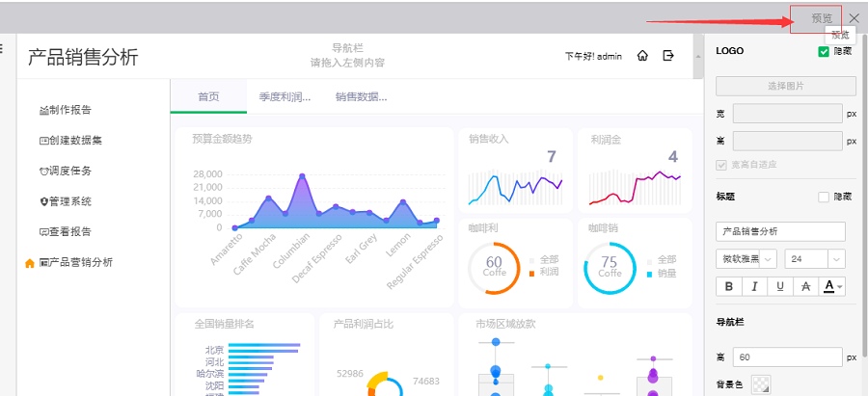Uncheck the LOGO 隐藏 checkbox
This screenshot has width=868, height=396.
[x=824, y=51]
